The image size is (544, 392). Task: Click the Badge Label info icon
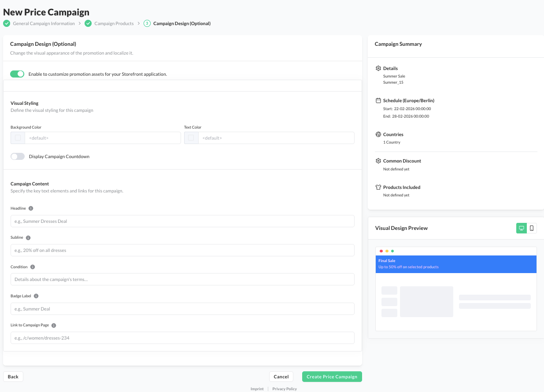(x=36, y=296)
